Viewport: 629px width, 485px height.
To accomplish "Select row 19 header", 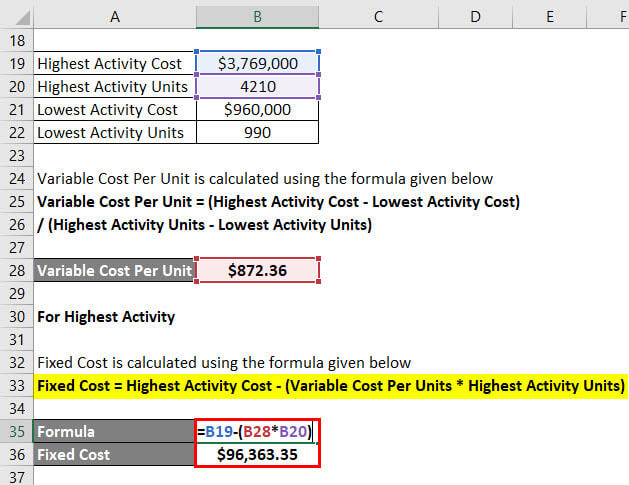I will pos(17,63).
